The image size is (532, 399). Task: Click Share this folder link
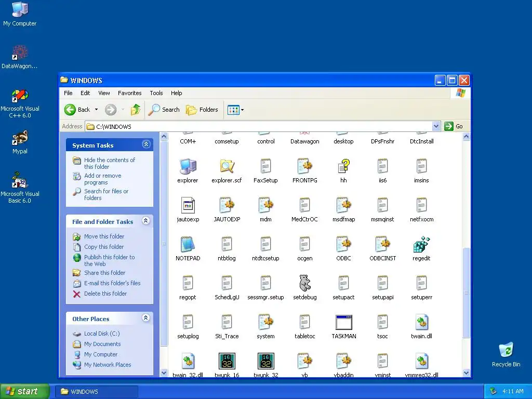[104, 273]
